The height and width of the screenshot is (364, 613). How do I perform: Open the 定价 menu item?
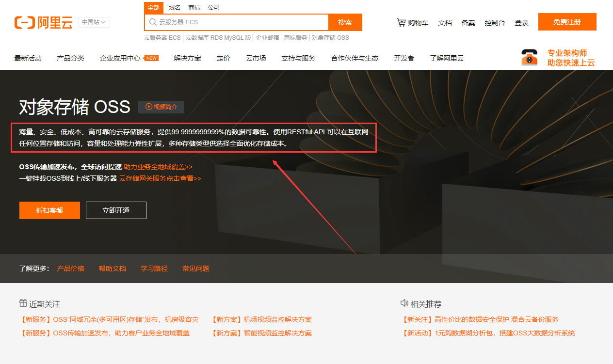coord(223,58)
